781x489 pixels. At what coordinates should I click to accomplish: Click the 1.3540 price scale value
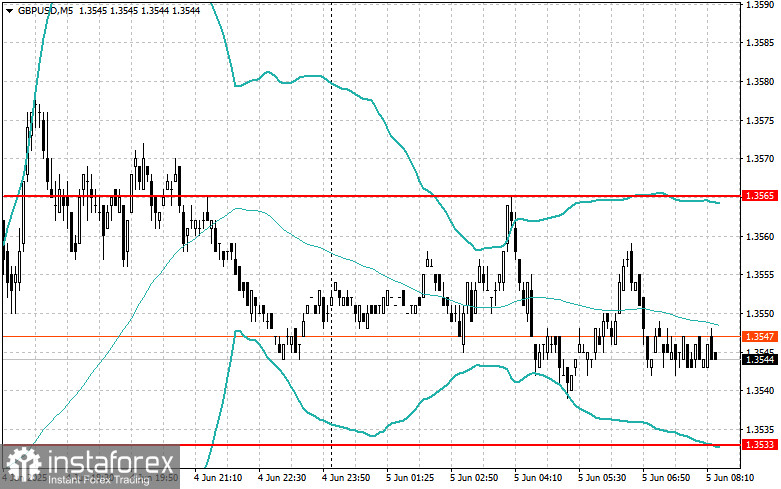[760, 390]
